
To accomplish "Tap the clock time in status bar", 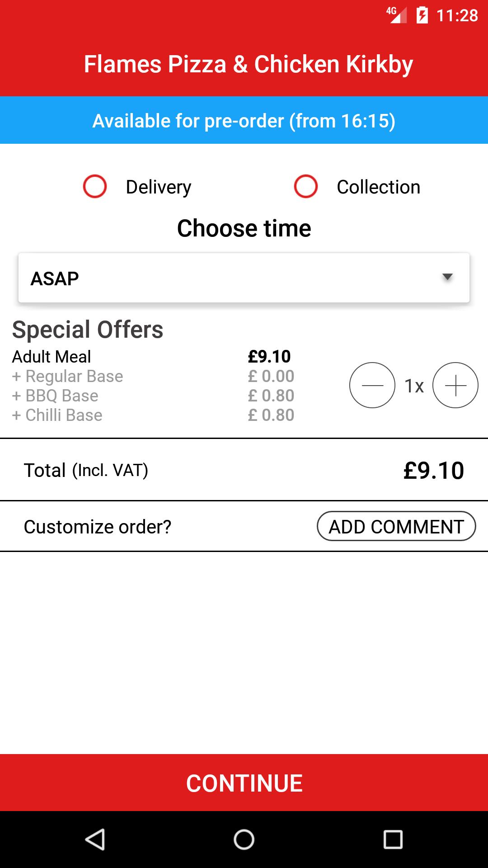I will click(457, 15).
